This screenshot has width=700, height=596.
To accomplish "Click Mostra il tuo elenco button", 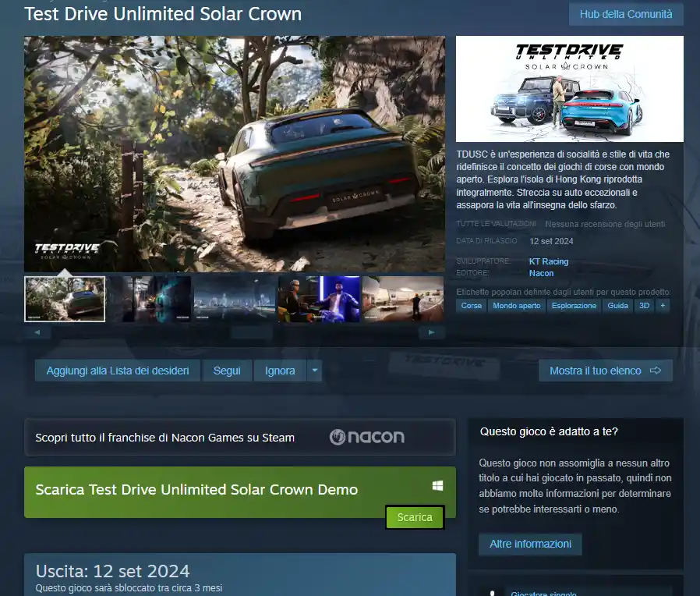I will [606, 371].
